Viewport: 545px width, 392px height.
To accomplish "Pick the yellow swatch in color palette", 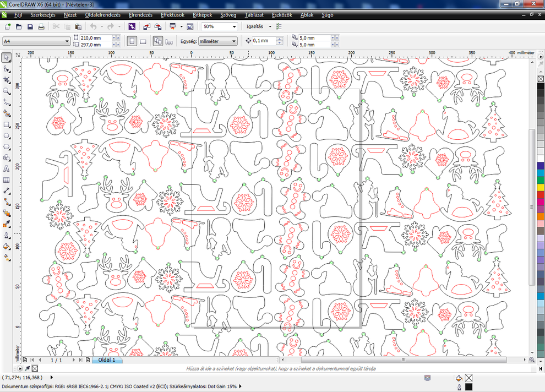I will pyautogui.click(x=541, y=187).
